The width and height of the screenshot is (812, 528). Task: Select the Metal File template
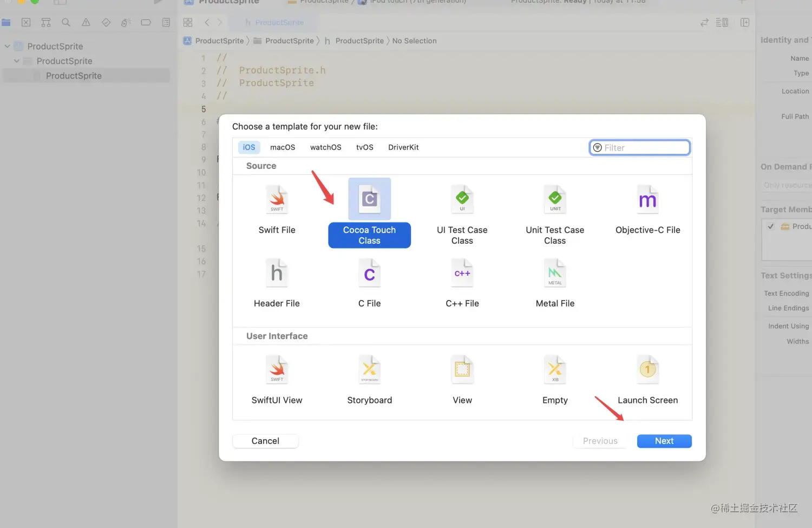pyautogui.click(x=555, y=283)
